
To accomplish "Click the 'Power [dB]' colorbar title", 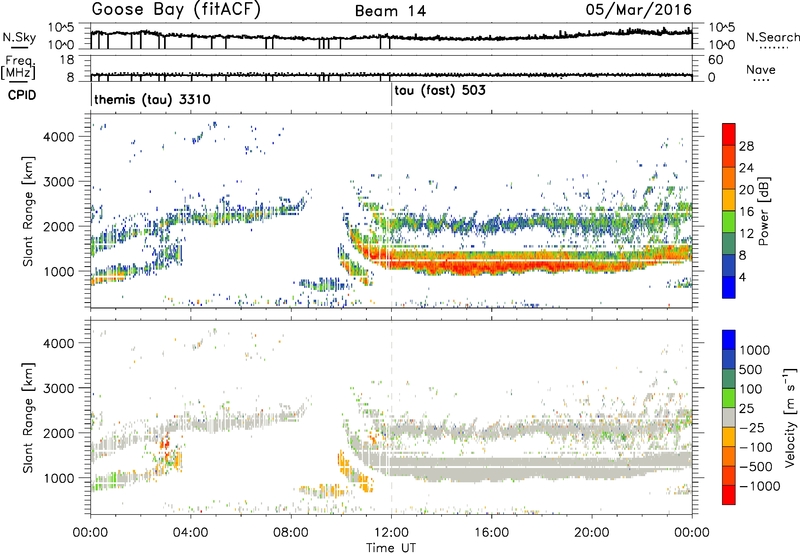I will pyautogui.click(x=763, y=211).
